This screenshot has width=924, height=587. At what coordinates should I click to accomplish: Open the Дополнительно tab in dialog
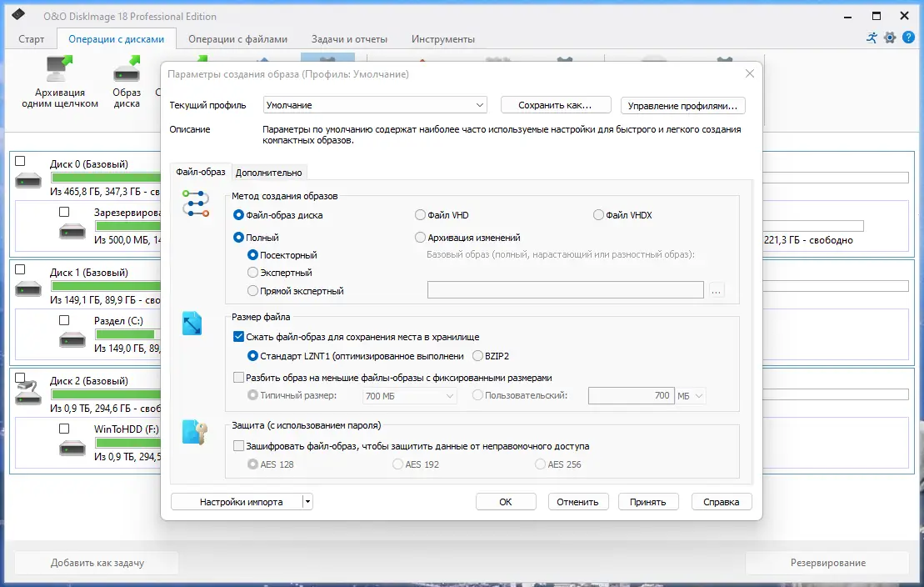click(269, 173)
